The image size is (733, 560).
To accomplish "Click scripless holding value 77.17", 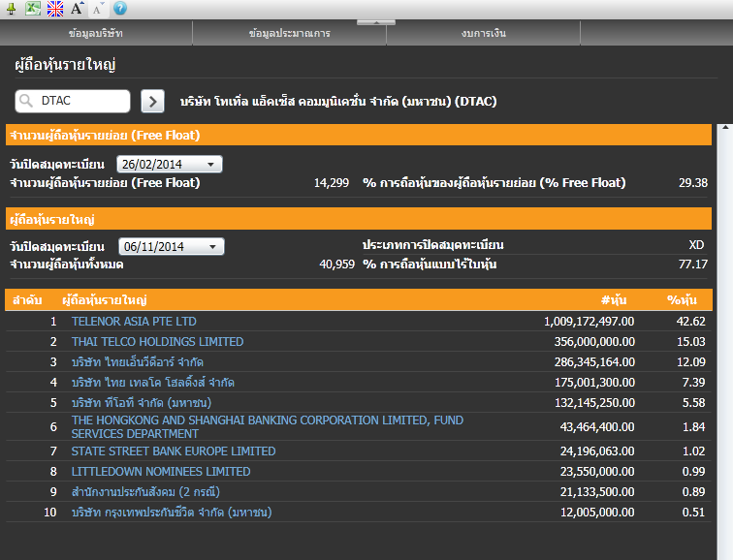I will point(693,264).
